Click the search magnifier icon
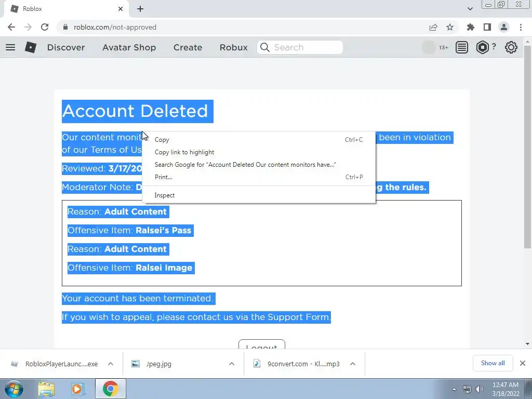The width and height of the screenshot is (532, 399). pos(265,47)
